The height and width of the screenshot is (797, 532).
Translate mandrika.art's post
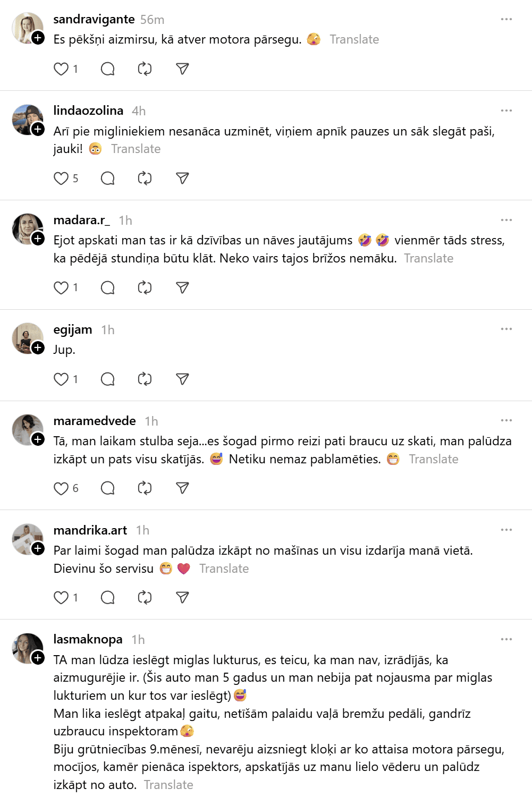[x=224, y=569]
